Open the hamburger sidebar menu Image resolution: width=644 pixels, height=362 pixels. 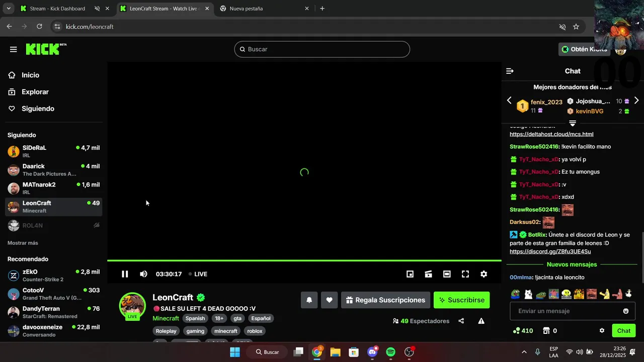(x=13, y=49)
